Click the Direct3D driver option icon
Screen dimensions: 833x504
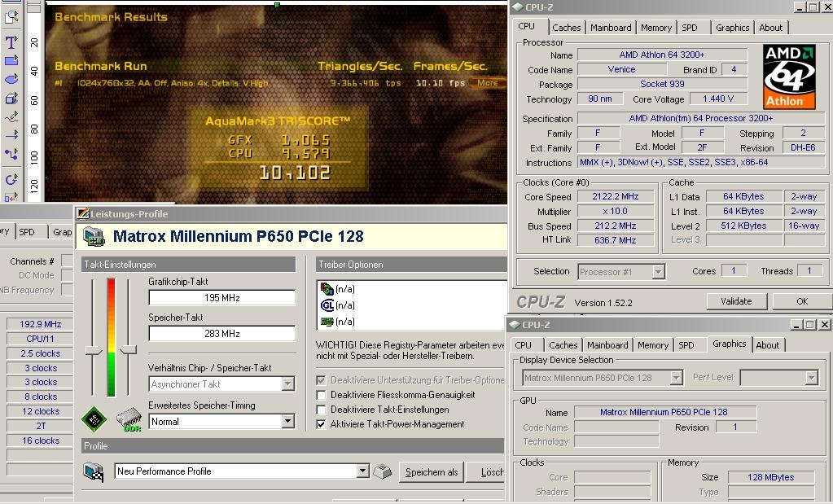pos(327,289)
